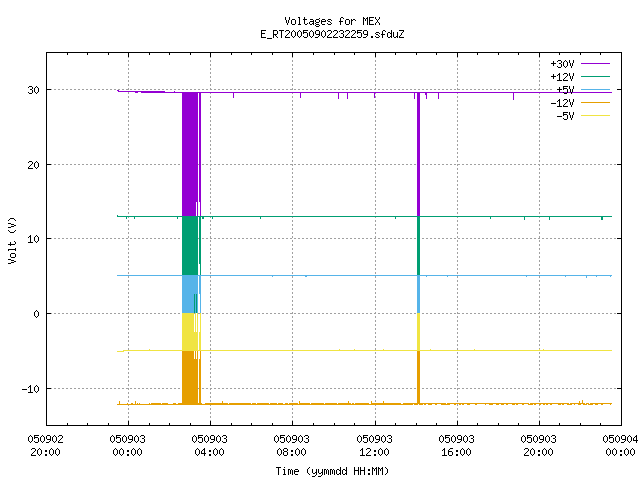The width and height of the screenshot is (640, 480).
Task: Click the orange -12V legend line sample
Action: [595, 102]
